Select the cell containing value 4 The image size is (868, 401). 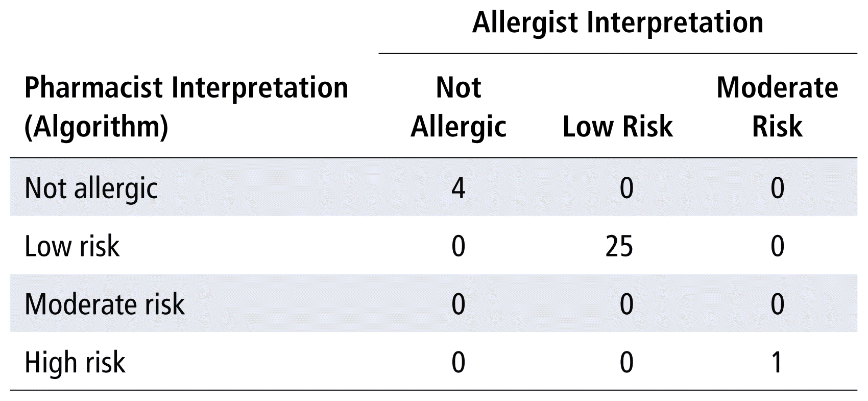pos(459,188)
